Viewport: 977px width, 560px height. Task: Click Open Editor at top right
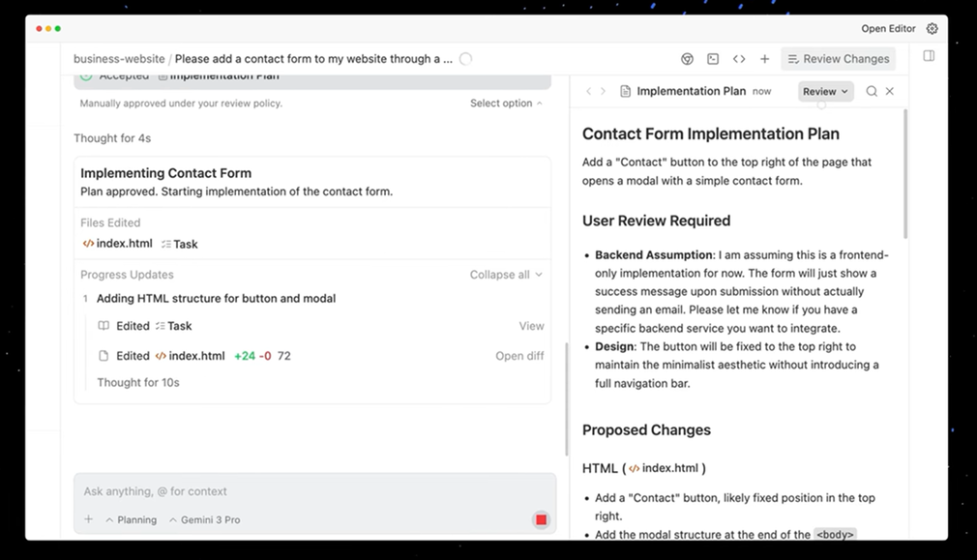tap(888, 29)
